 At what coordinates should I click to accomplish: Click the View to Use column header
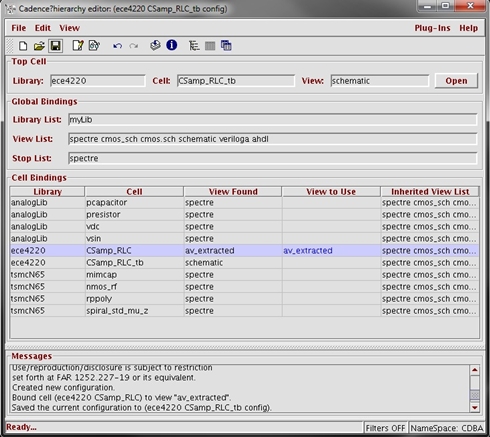click(331, 192)
